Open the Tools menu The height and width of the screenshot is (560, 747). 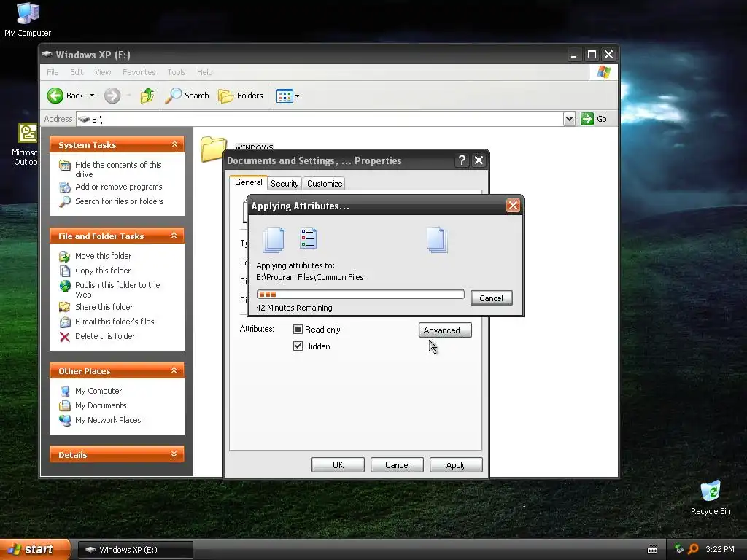(177, 72)
